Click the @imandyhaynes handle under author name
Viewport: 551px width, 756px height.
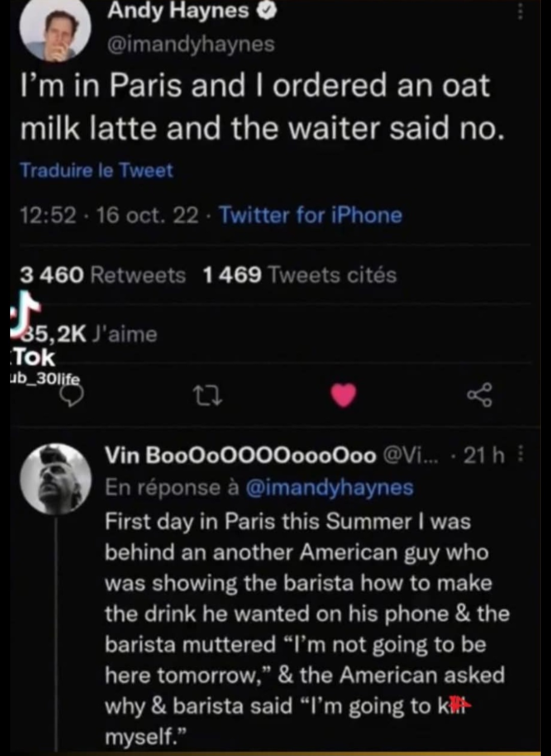[190, 44]
